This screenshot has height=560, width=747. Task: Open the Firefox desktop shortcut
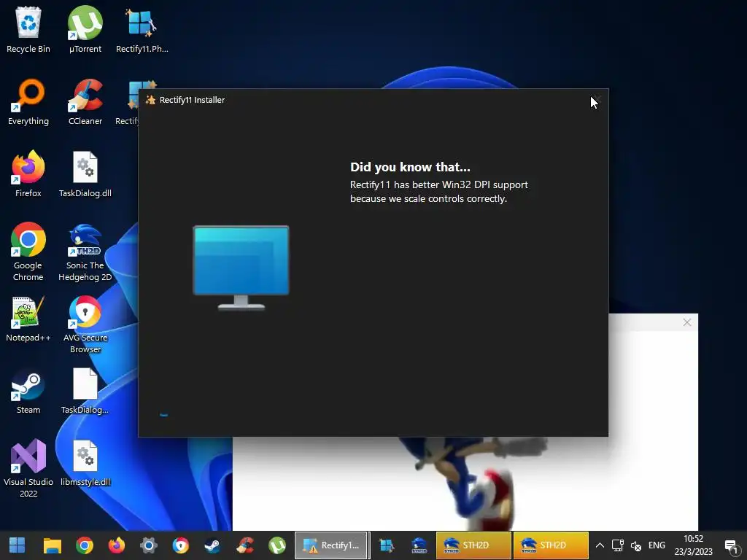(28, 174)
